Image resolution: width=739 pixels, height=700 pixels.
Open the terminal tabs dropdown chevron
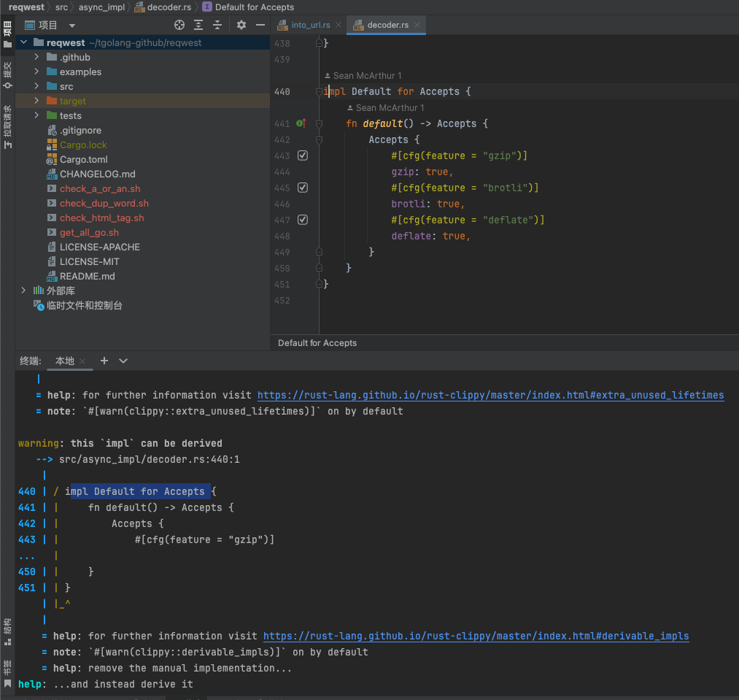(123, 361)
